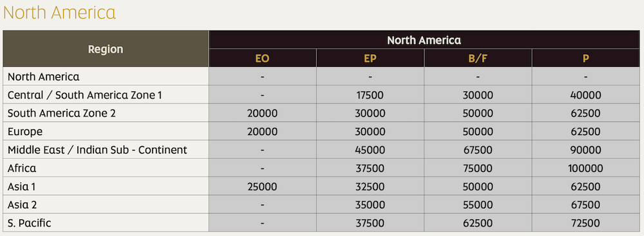Click the North America table header banner

pos(424,40)
